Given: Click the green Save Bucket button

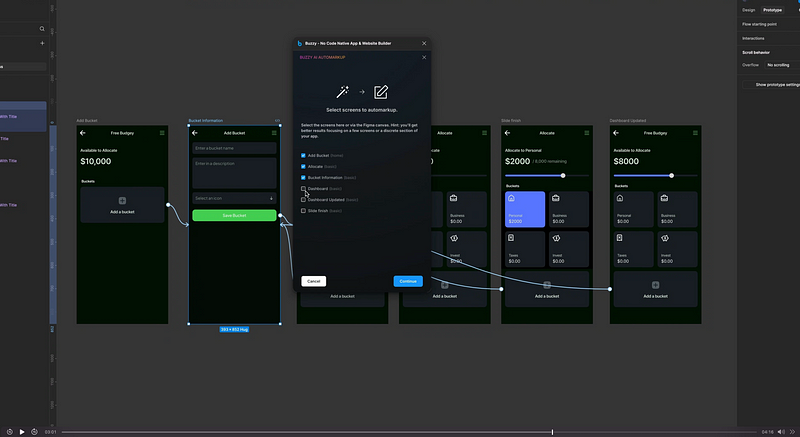Looking at the screenshot, I should point(234,215).
